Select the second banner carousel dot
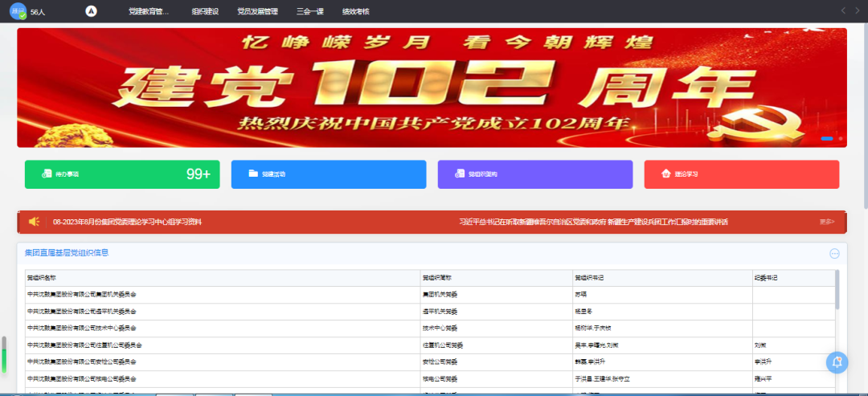Image resolution: width=868 pixels, height=396 pixels. point(841,138)
